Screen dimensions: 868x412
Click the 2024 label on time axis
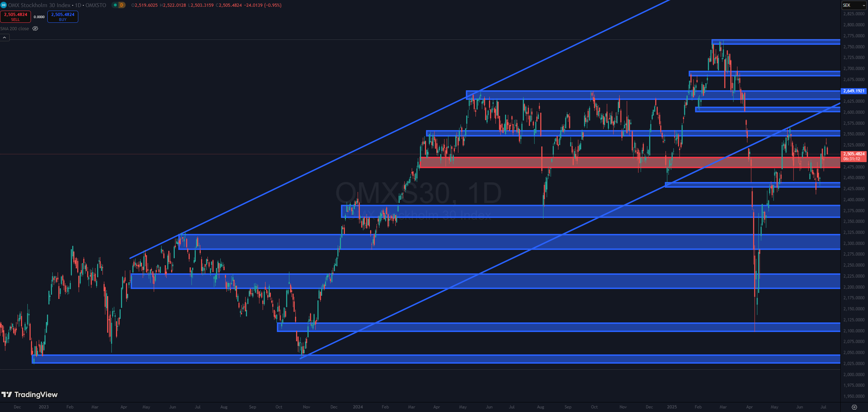coord(358,407)
